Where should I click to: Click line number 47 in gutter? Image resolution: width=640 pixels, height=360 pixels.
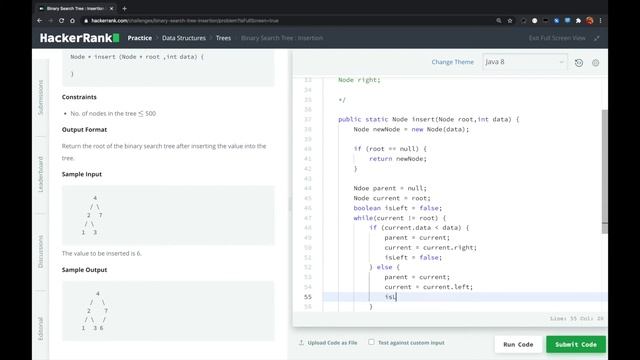click(x=308, y=218)
